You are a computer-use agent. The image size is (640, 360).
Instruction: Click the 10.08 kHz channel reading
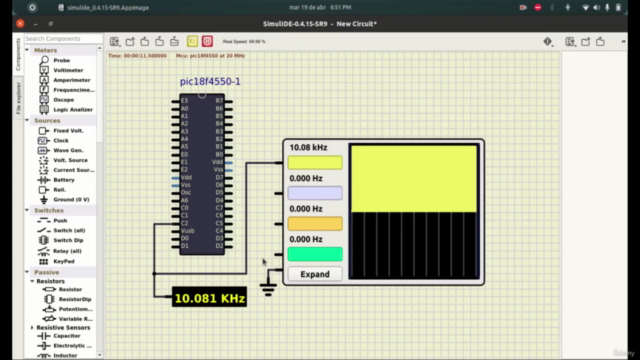(308, 147)
